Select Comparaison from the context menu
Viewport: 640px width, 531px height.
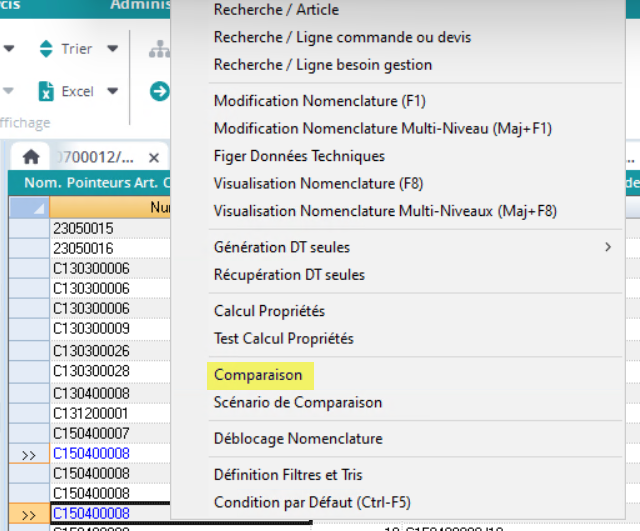click(x=258, y=375)
